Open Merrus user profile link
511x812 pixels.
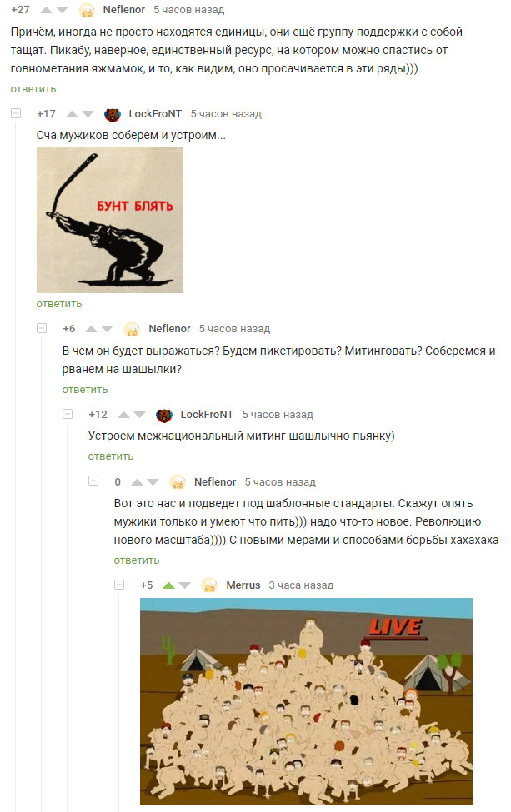click(243, 585)
